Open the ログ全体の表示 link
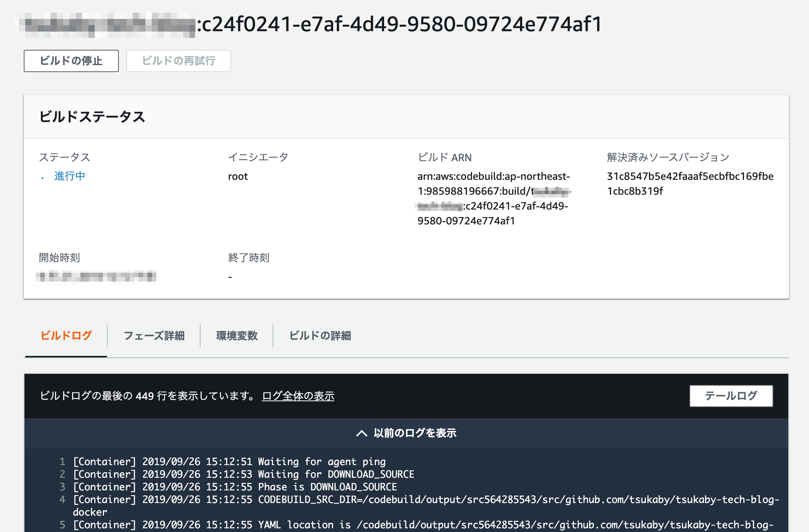This screenshot has width=809, height=532. tap(298, 396)
